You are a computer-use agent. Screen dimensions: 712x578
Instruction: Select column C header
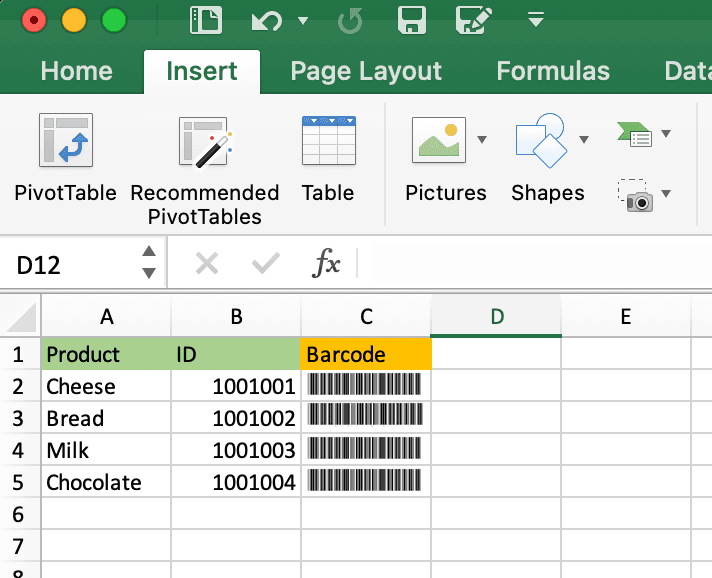[366, 316]
